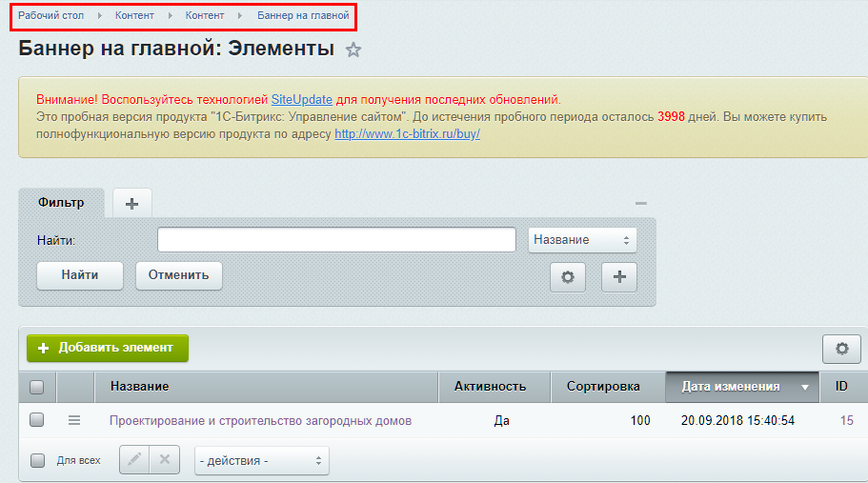The height and width of the screenshot is (483, 868).
Task: Expand the "- действия -" dropdown
Action: [261, 460]
